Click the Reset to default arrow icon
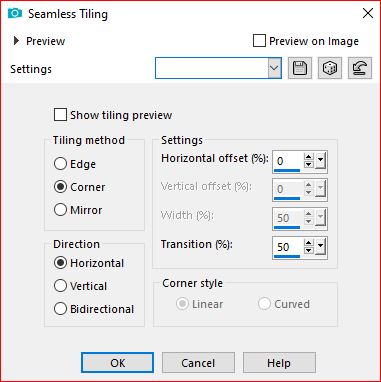This screenshot has width=381, height=382. point(360,68)
